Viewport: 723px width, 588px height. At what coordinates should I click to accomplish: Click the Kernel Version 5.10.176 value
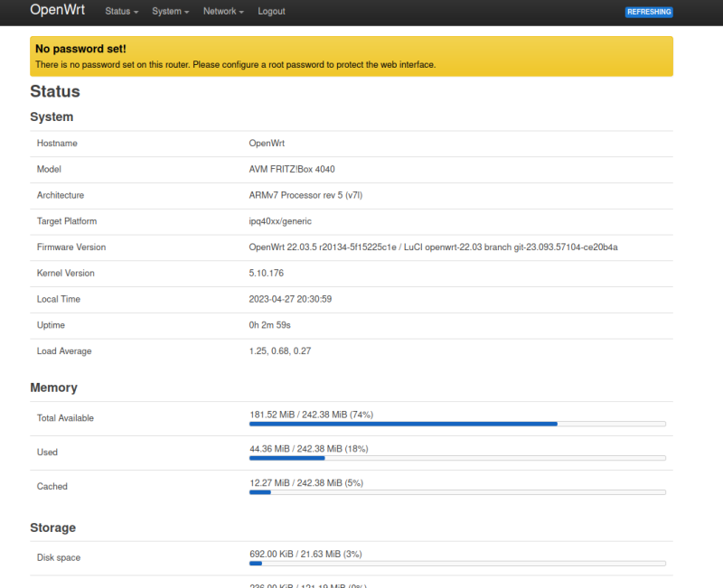[x=266, y=273]
